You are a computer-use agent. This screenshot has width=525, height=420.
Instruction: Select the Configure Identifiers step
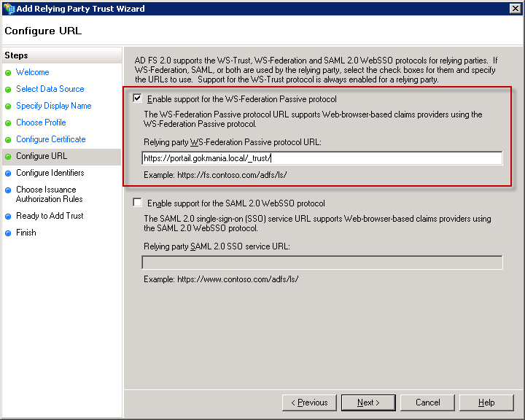50,173
